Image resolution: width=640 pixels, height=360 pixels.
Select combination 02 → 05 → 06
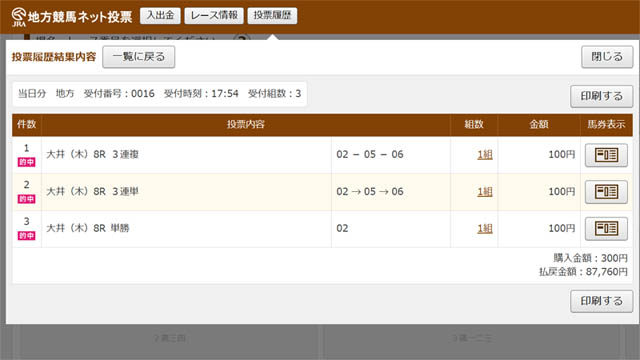coord(370,191)
